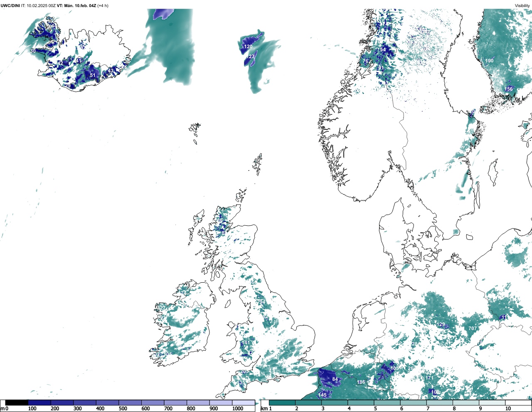Click the '76' value on Norwegian coast
The image size is (532, 412).
coord(366,61)
